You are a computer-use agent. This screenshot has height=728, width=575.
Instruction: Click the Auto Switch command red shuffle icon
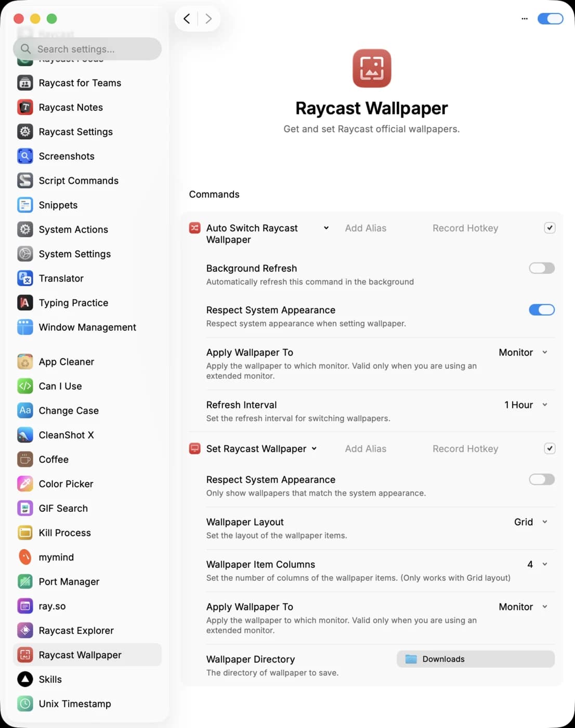coord(195,228)
